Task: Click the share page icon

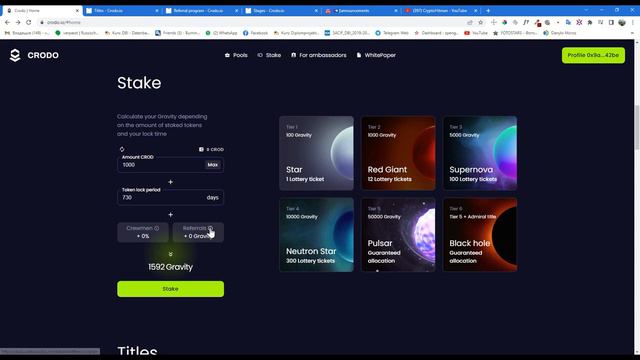Action: click(x=470, y=22)
